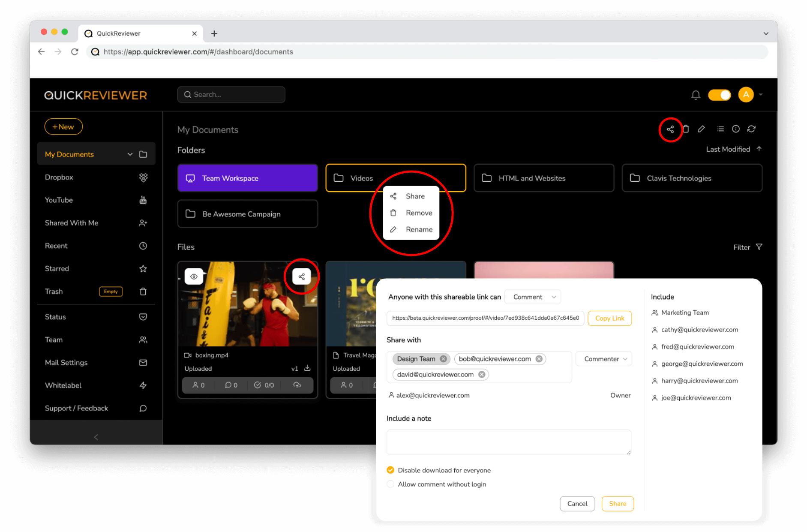
Task: Open the Commenter role dropdown
Action: pos(604,359)
